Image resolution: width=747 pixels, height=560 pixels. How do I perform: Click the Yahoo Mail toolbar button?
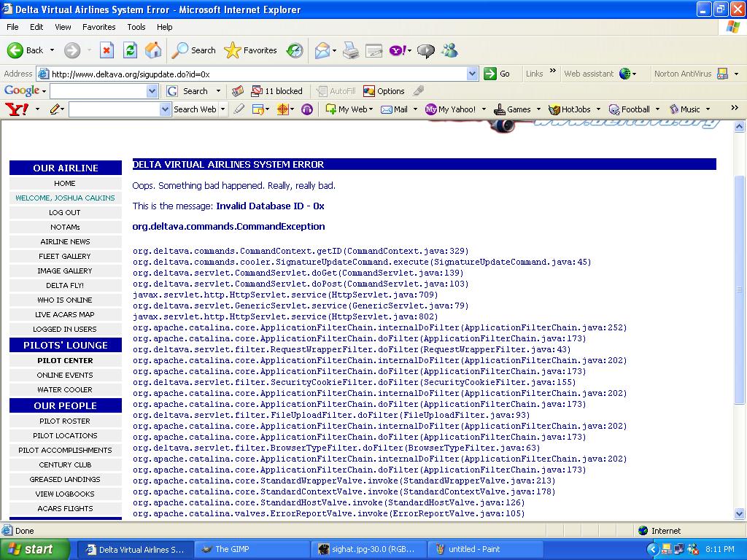pos(395,109)
